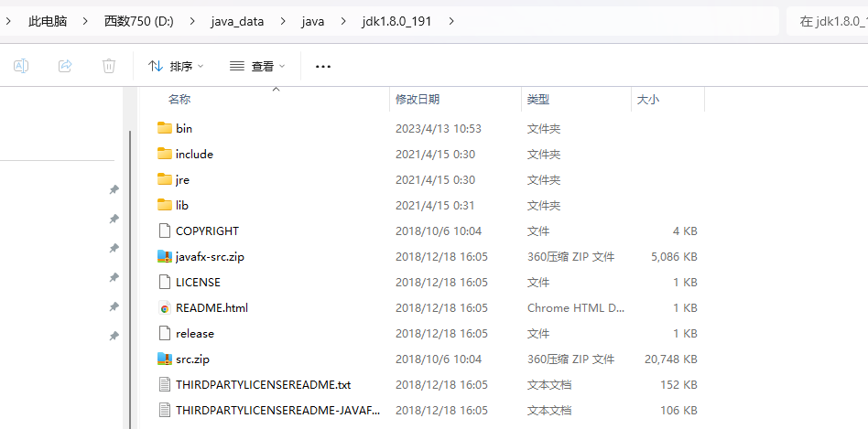Click the search box for jdk1.8.0
The width and height of the screenshot is (868, 429).
pyautogui.click(x=827, y=22)
